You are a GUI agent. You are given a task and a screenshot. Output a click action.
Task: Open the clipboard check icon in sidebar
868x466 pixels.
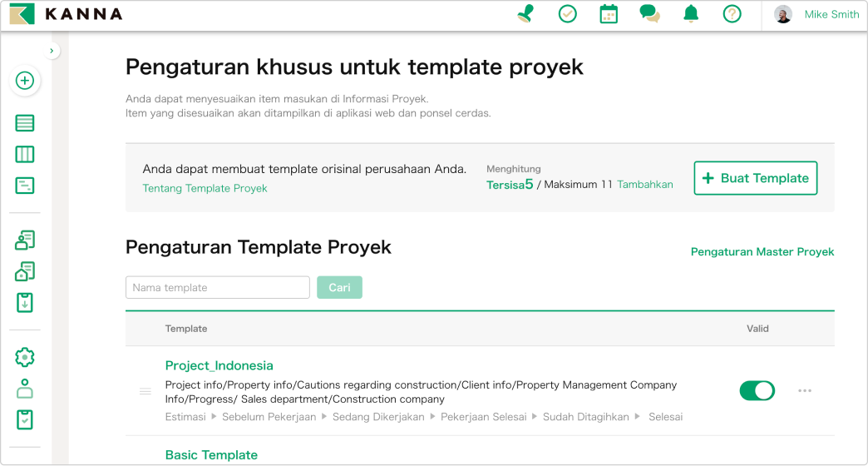click(x=24, y=420)
